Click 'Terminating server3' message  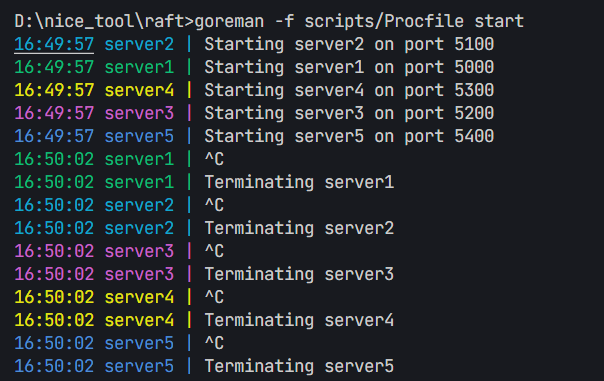299,274
